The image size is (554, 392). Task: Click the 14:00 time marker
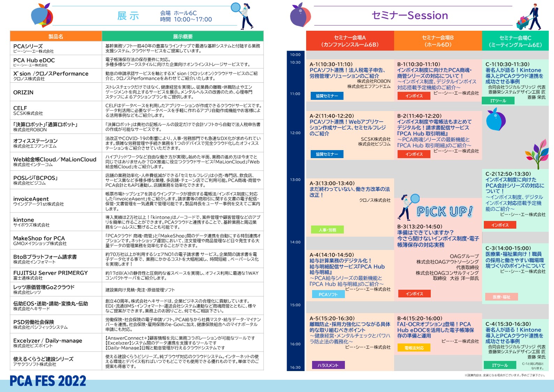pyautogui.click(x=295, y=242)
